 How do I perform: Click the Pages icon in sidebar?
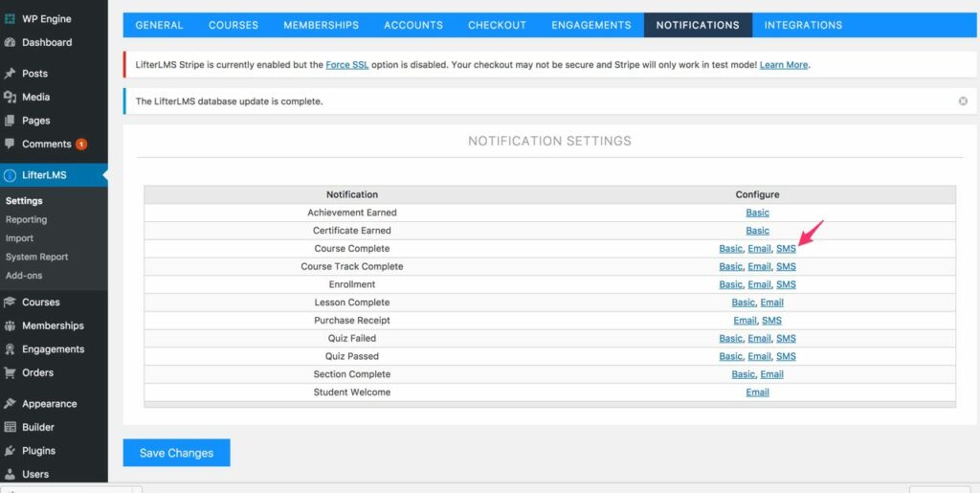(10, 121)
